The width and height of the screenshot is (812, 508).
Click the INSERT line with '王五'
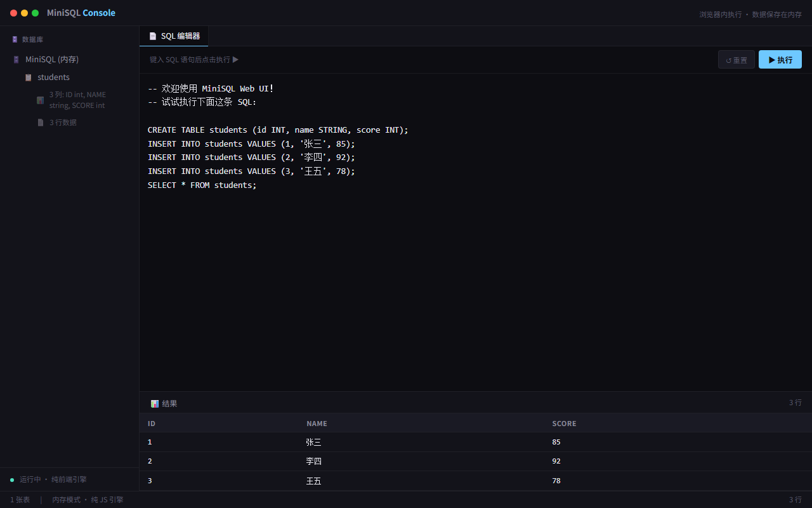(251, 171)
